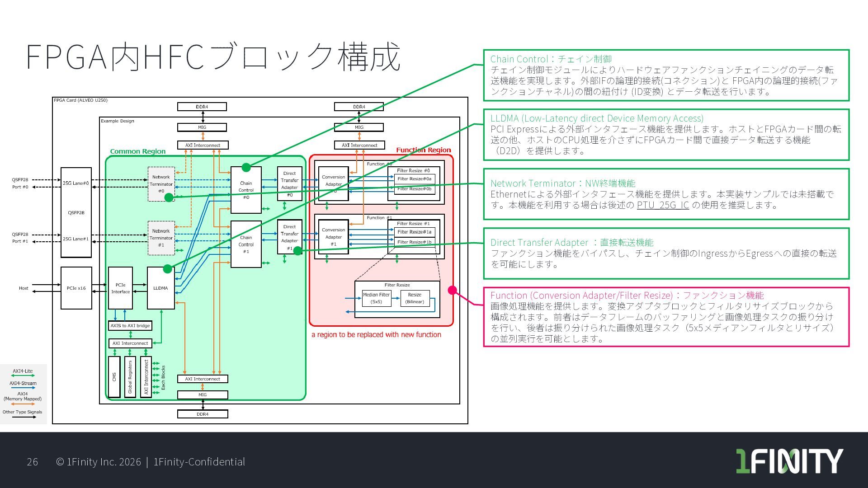Click the pink dot on the Function Region edge
Viewport: 868px width, 488px height.
point(452,291)
